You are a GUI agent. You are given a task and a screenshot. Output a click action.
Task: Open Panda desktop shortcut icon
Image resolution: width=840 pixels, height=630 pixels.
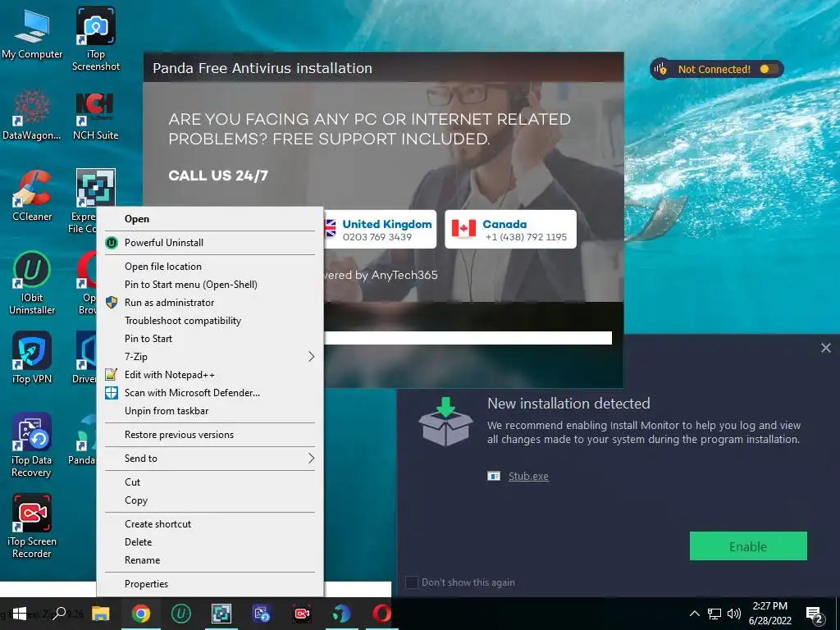84,440
